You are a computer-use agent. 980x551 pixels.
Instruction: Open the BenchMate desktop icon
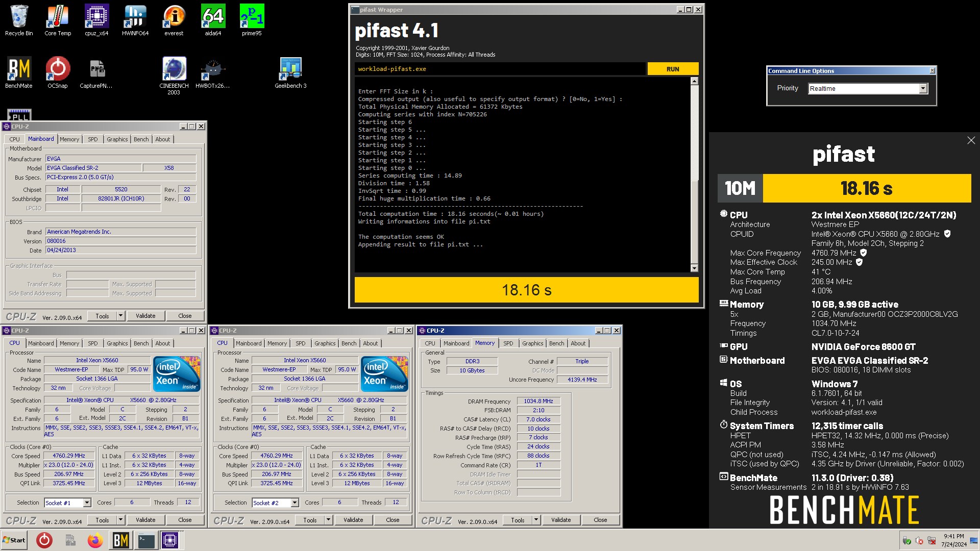tap(19, 72)
